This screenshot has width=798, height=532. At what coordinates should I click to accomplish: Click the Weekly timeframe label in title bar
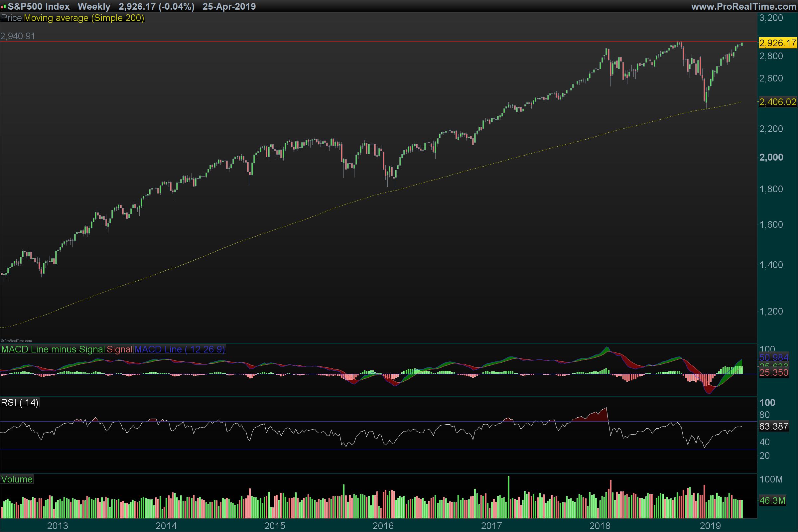coord(94,6)
